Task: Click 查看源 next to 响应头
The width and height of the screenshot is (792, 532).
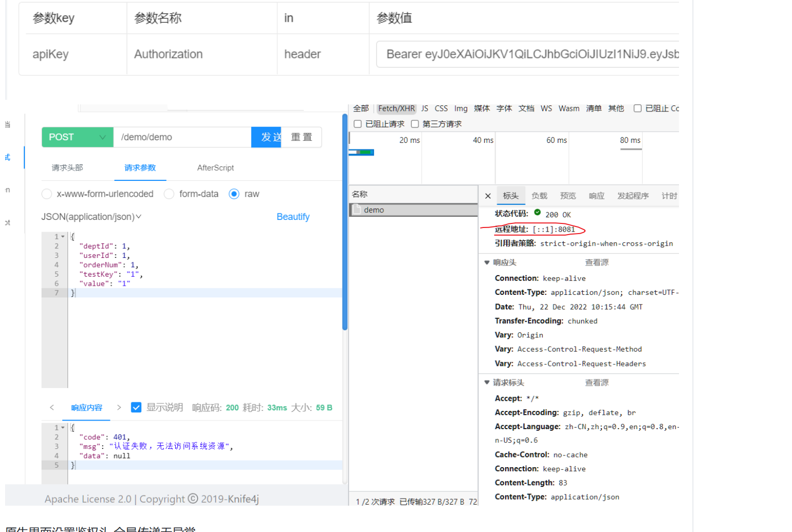Action: point(597,262)
